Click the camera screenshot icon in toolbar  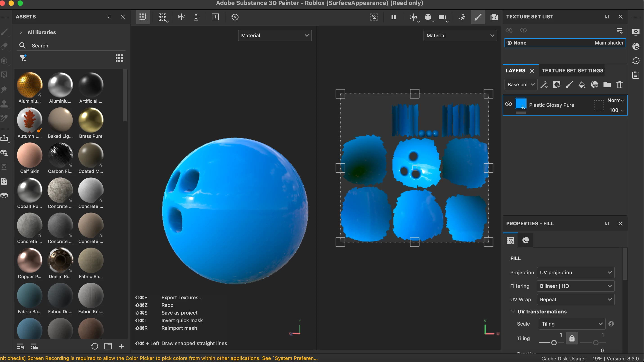[x=494, y=17]
